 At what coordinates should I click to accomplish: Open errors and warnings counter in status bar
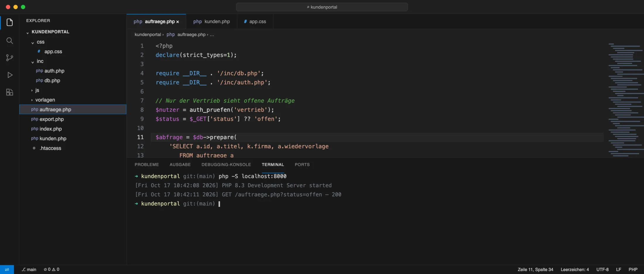[x=52, y=269]
